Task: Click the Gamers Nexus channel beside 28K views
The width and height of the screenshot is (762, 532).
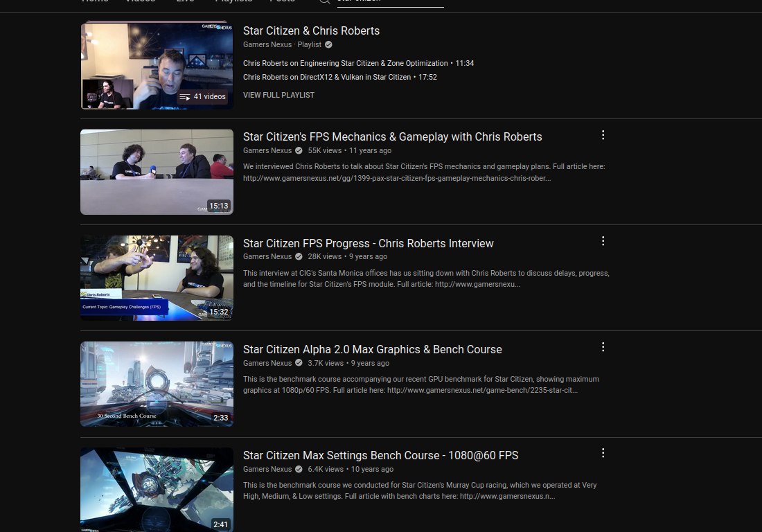Action: (x=267, y=256)
